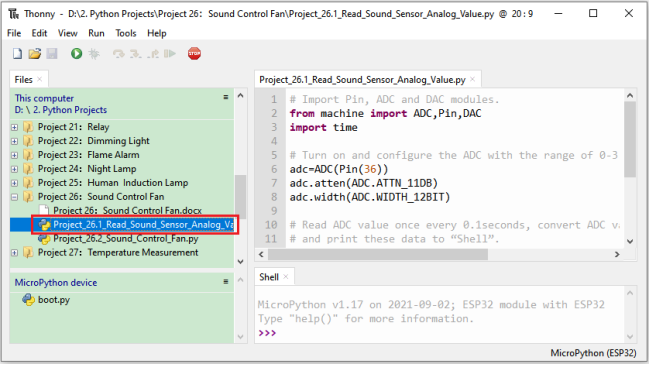Close the Files panel tab
The width and height of the screenshot is (650, 365).
pyautogui.click(x=40, y=79)
